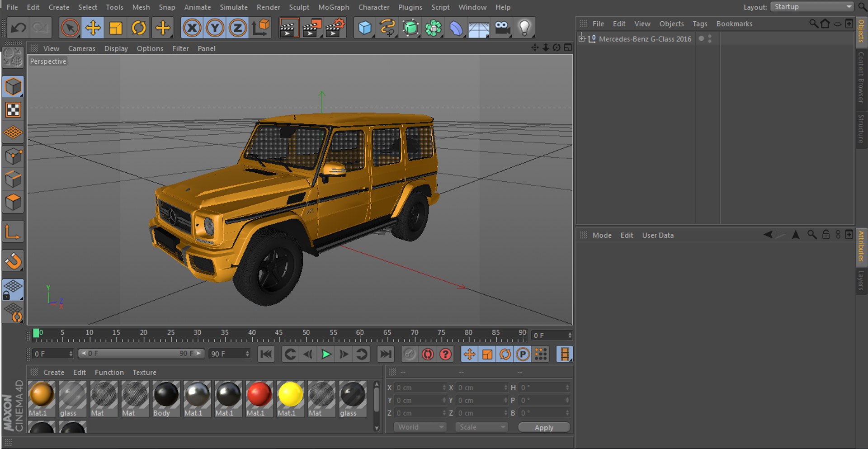Go to start of animation
Screen dimensions: 868x449
(x=266, y=354)
